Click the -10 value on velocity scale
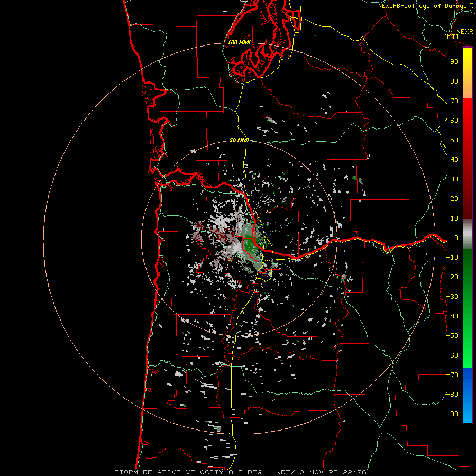This screenshot has width=476, height=476. [452, 258]
